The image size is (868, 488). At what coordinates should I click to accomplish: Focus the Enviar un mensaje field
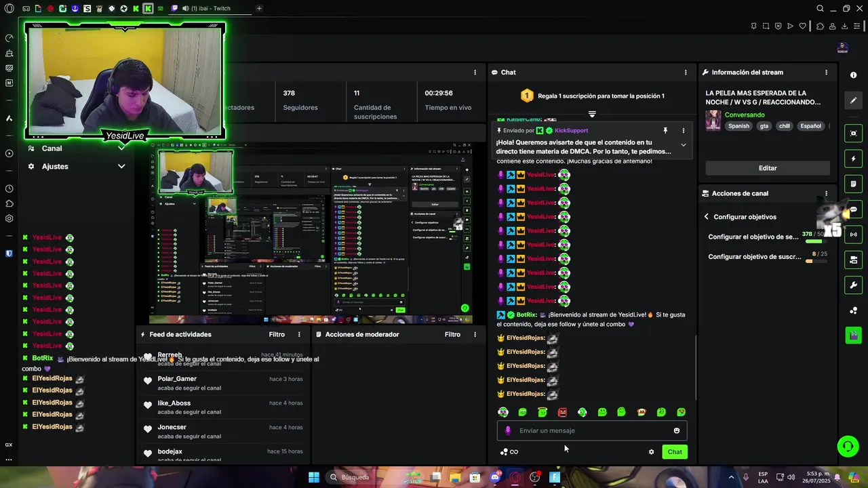[592, 430]
